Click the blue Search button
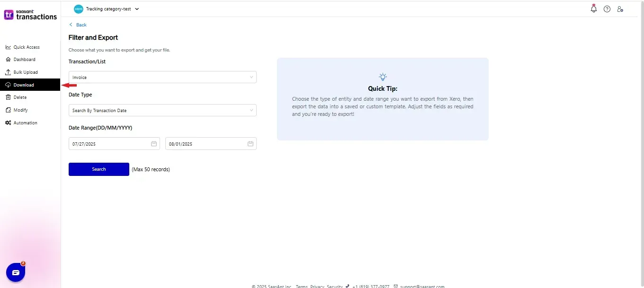Screen dimensions: 644x288 point(99,169)
